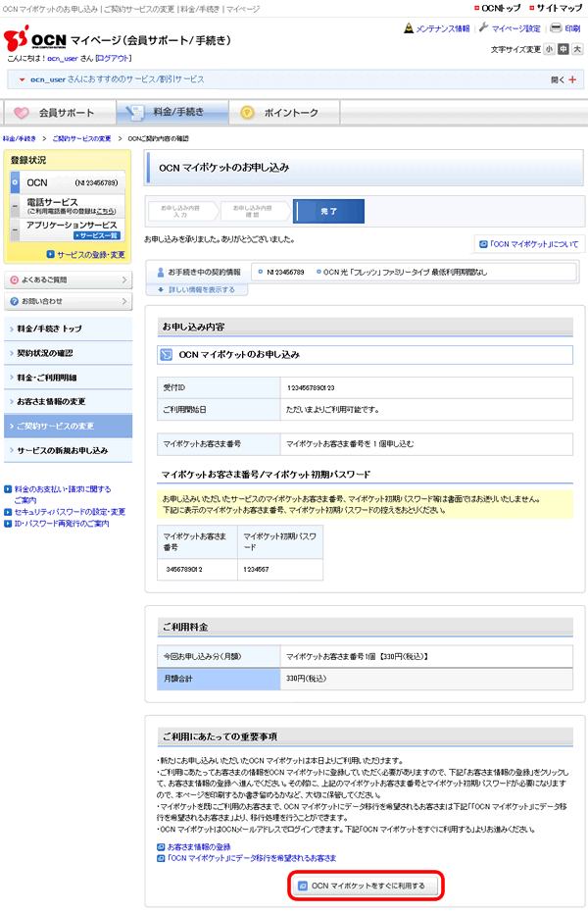Screen dimensions: 588x913
Task: Expand recommended services with red plus
Action: (x=572, y=79)
